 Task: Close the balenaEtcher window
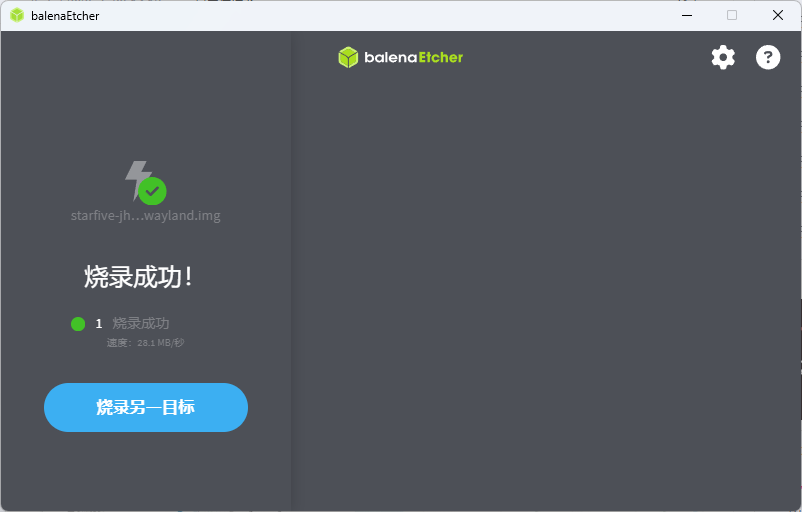(x=777, y=15)
